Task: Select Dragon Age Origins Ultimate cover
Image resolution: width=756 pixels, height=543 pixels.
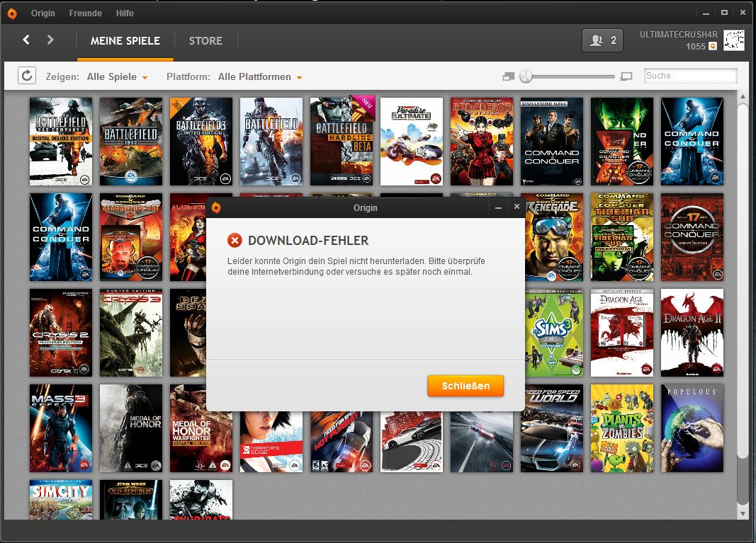Action: [x=622, y=333]
